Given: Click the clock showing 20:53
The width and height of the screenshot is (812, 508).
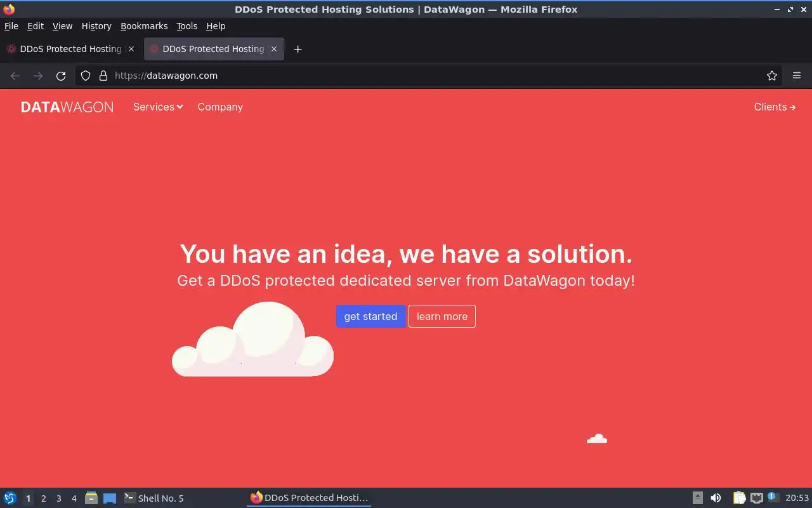Looking at the screenshot, I should (797, 498).
